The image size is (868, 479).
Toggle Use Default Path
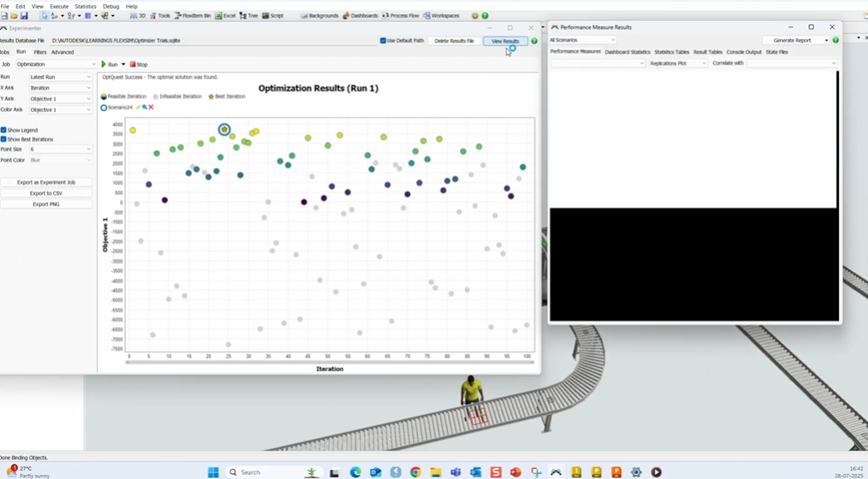click(382, 40)
